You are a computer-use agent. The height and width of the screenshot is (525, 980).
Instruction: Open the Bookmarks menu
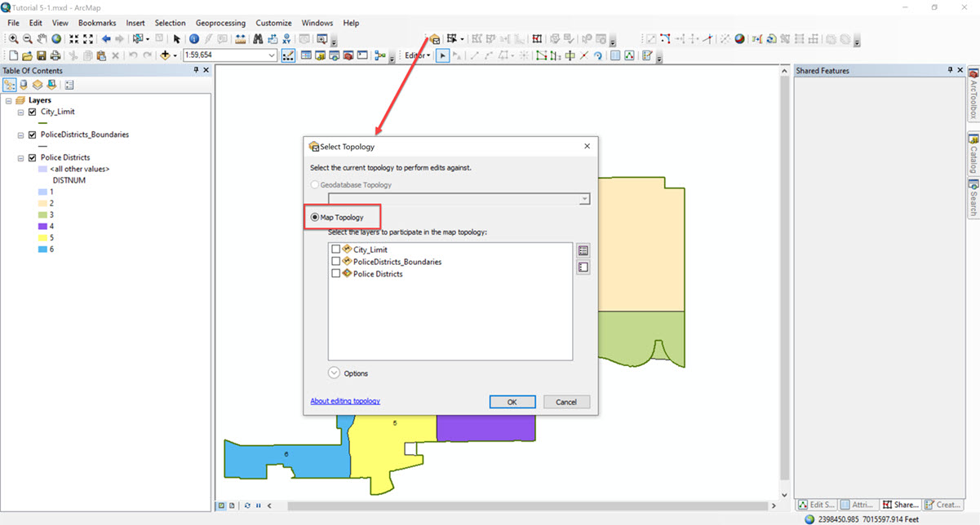(x=96, y=23)
